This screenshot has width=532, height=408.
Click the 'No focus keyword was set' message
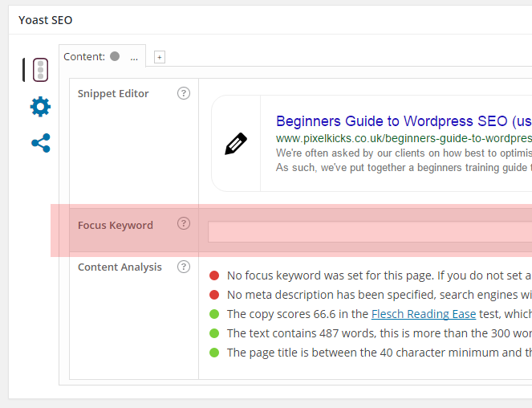(x=380, y=275)
